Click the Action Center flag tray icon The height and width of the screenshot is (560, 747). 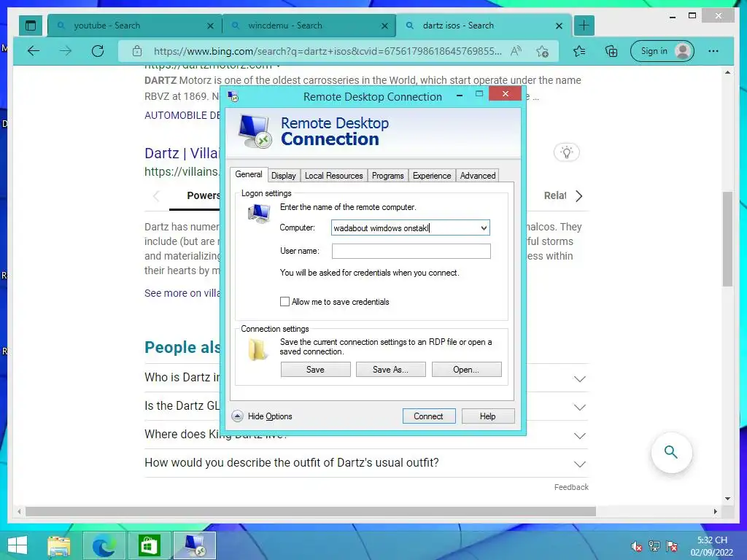672,546
